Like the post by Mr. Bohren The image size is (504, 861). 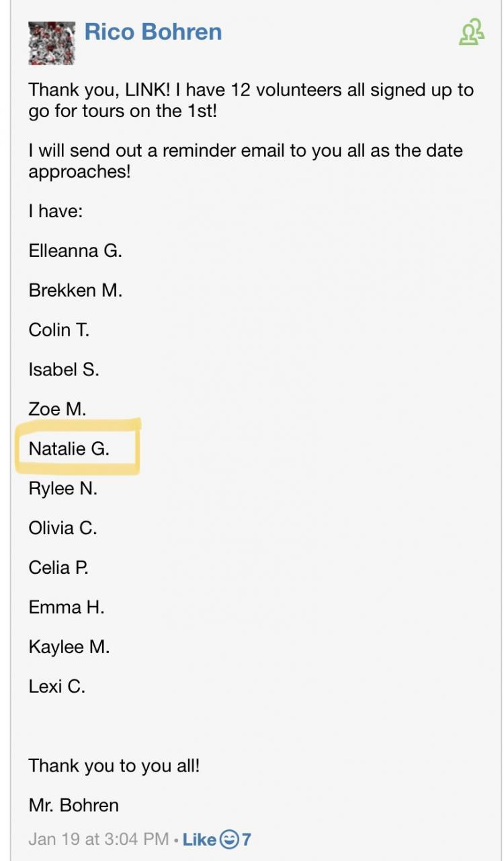tap(200, 839)
